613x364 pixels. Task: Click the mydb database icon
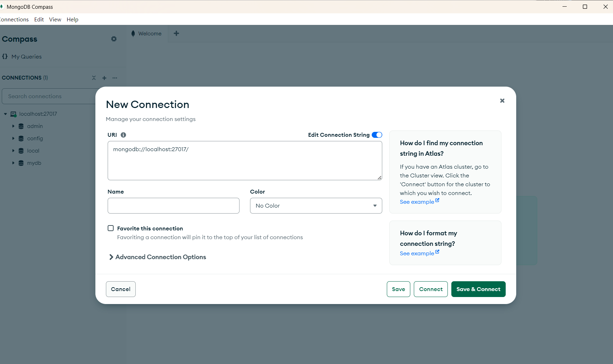pyautogui.click(x=21, y=163)
